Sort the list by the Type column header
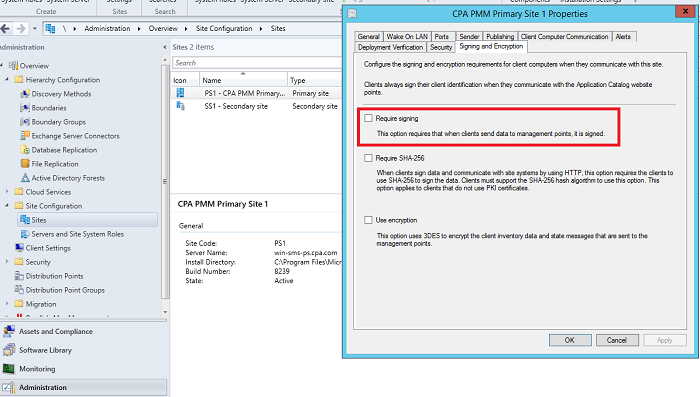Image resolution: width=700 pixels, height=397 pixels. [315, 80]
